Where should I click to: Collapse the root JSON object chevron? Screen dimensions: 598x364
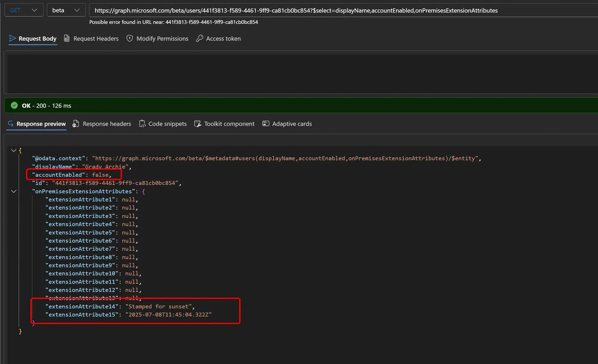pos(14,150)
